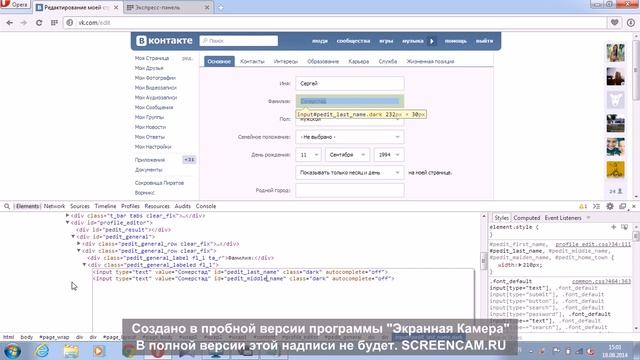Open File Explorer from taskbar

pyautogui.click(x=71, y=351)
